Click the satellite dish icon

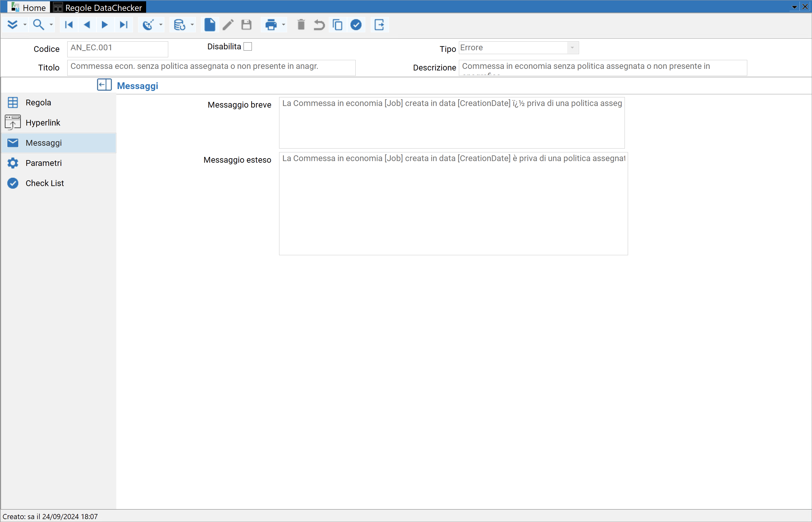(x=148, y=25)
